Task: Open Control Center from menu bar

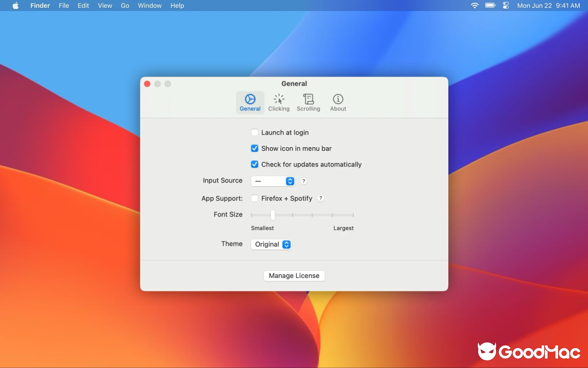Action: pyautogui.click(x=506, y=6)
